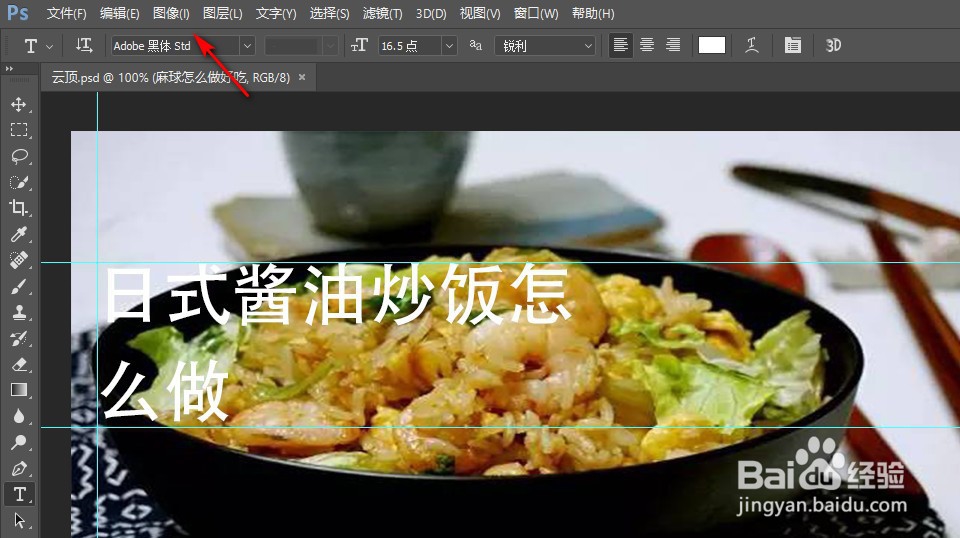Open the 图像(I) menu

(171, 13)
